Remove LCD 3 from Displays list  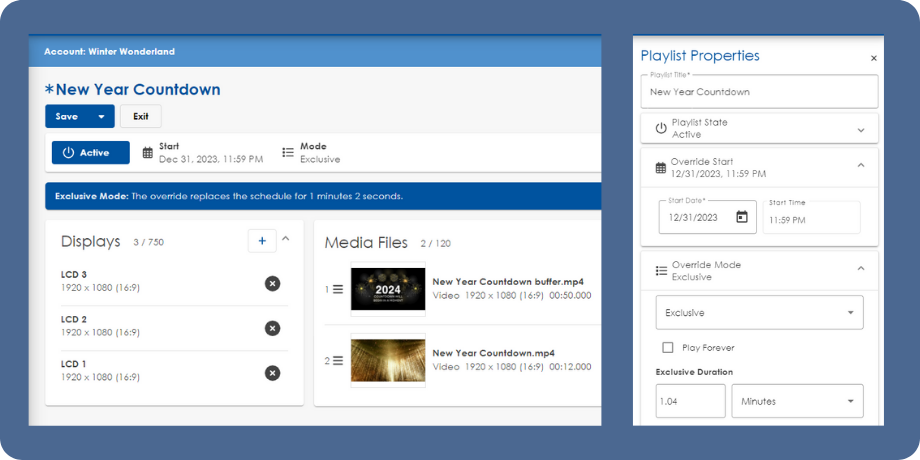coord(272,284)
